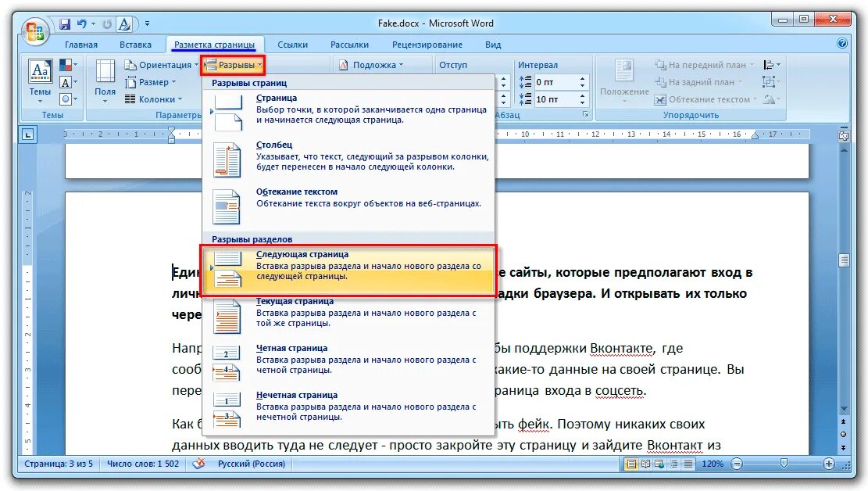
Task: Click the 0 пт spacing before field
Action: coord(555,82)
